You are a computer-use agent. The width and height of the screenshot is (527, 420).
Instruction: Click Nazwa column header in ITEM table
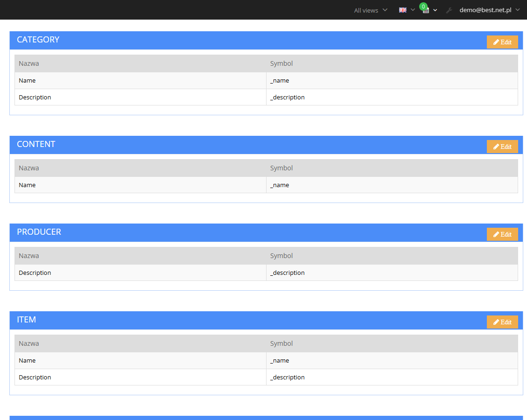(x=141, y=343)
